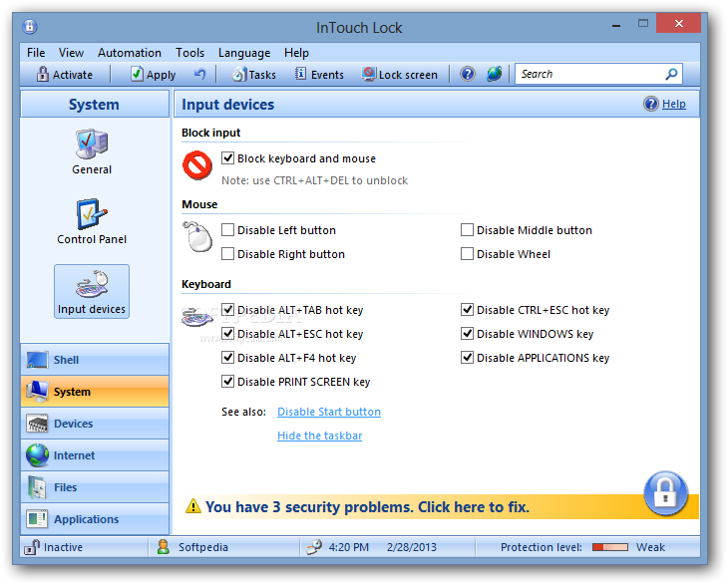Uncheck Disable WINDOWS key
Screen dimensions: 728x585
[467, 334]
